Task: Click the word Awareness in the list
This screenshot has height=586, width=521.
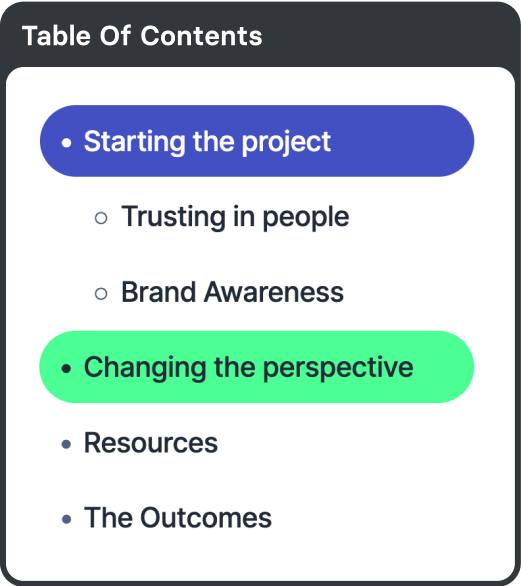Action: coord(274,292)
